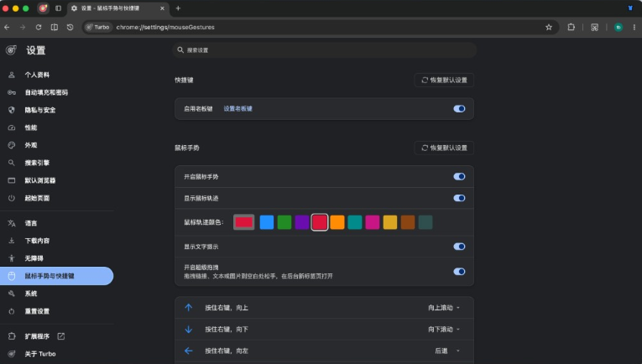This screenshot has height=364, width=642.
Task: Toggle the 启用老板键 switch
Action: (x=459, y=109)
